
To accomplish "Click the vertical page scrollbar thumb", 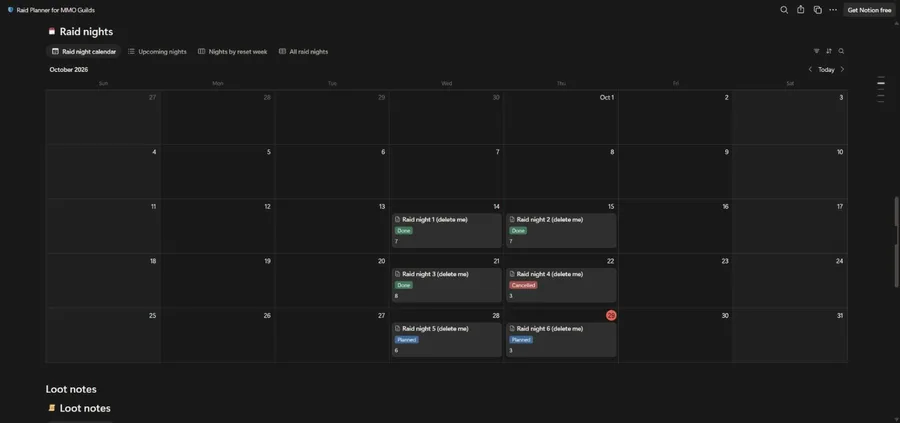I will (896, 241).
